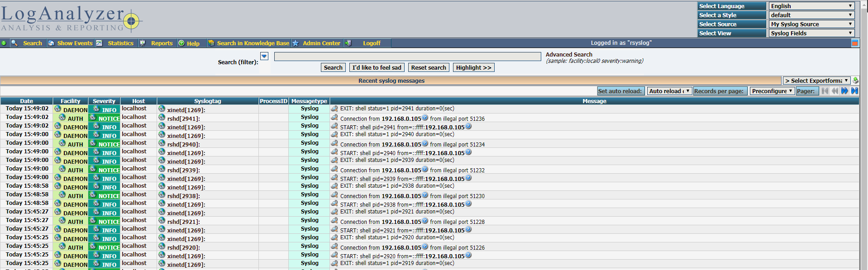Viewport: 868px width, 270px height.
Task: Click the orange grid icon beside login status
Action: (855, 43)
